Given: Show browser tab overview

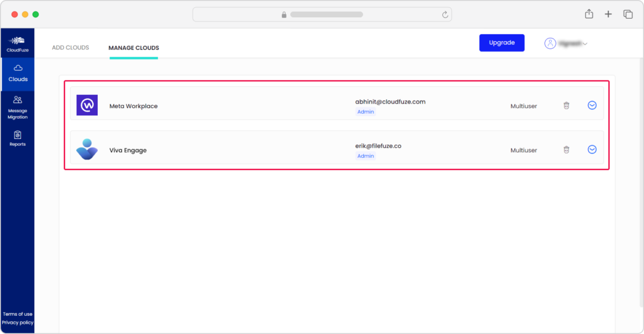Looking at the screenshot, I should 627,14.
